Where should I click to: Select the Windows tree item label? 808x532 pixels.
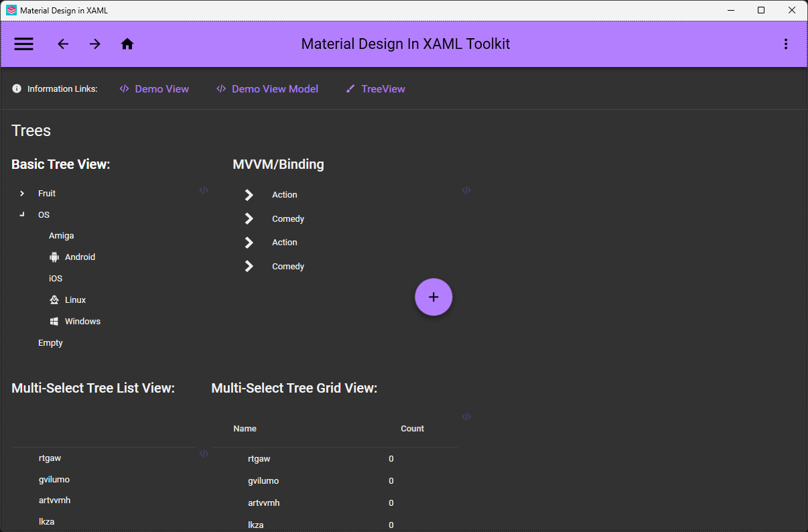tap(82, 322)
